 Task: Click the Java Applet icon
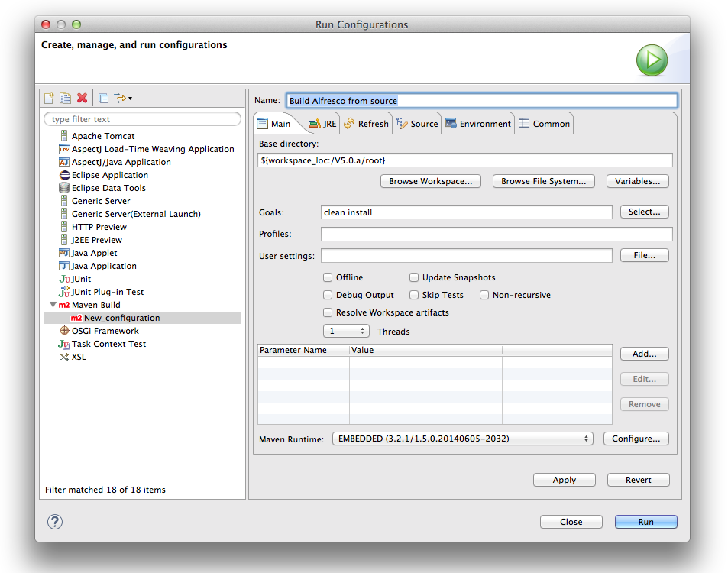[64, 253]
